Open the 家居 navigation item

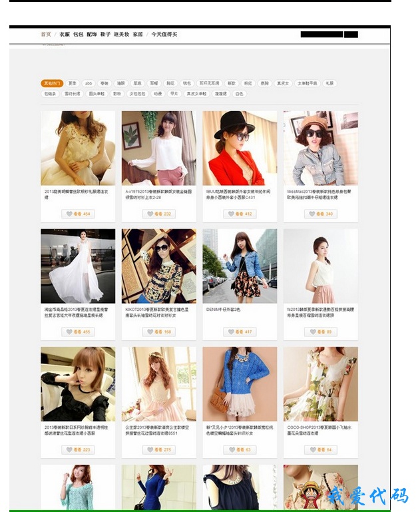pos(138,34)
